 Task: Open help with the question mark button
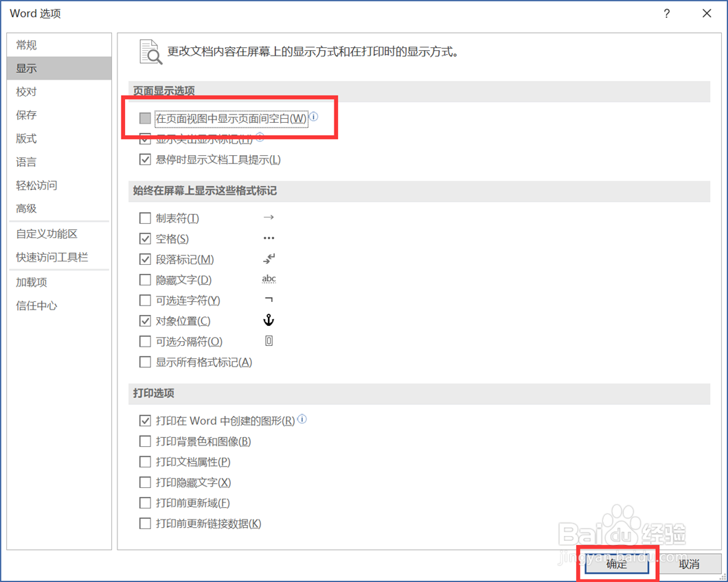(x=667, y=14)
